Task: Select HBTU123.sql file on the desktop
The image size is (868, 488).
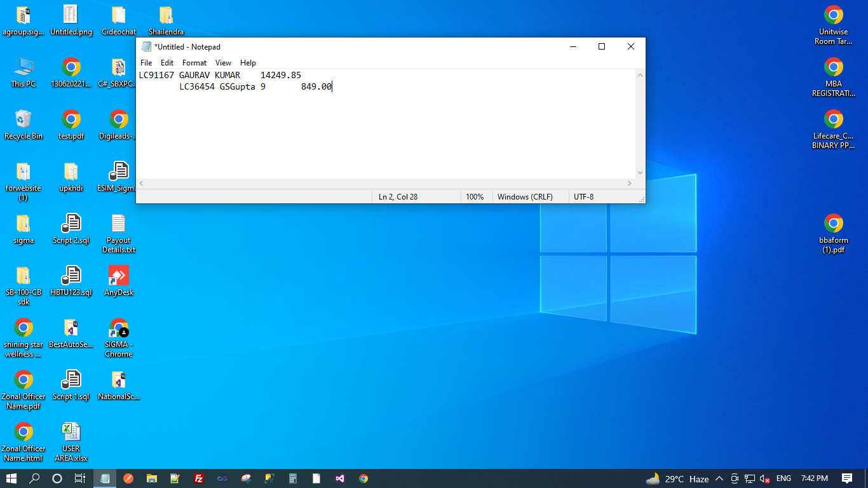Action: [x=71, y=281]
